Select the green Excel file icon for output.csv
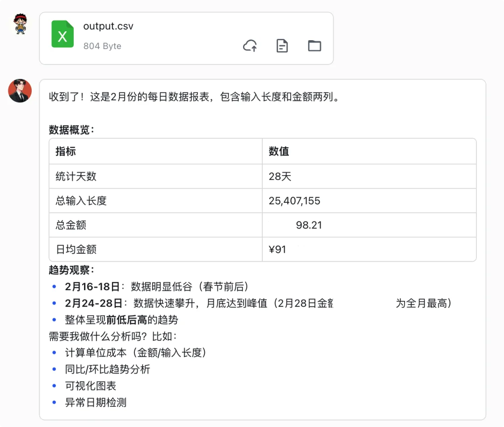504x427 pixels. coord(63,34)
